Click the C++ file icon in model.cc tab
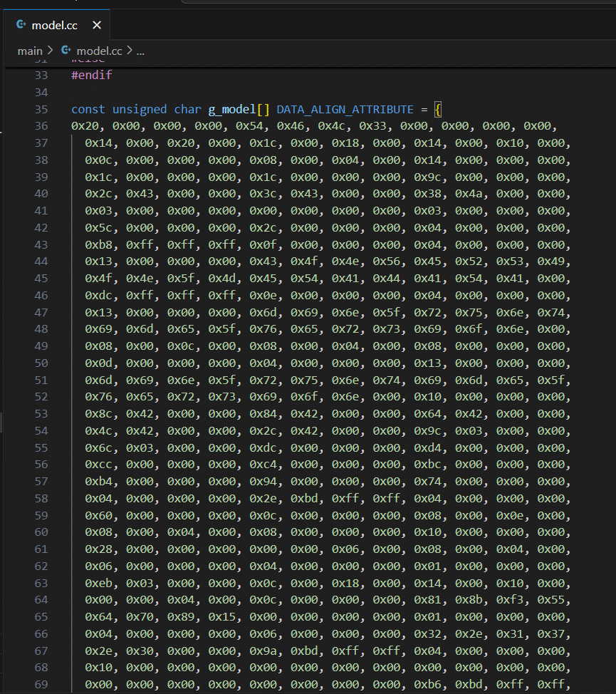The width and height of the screenshot is (616, 694). pyautogui.click(x=21, y=26)
